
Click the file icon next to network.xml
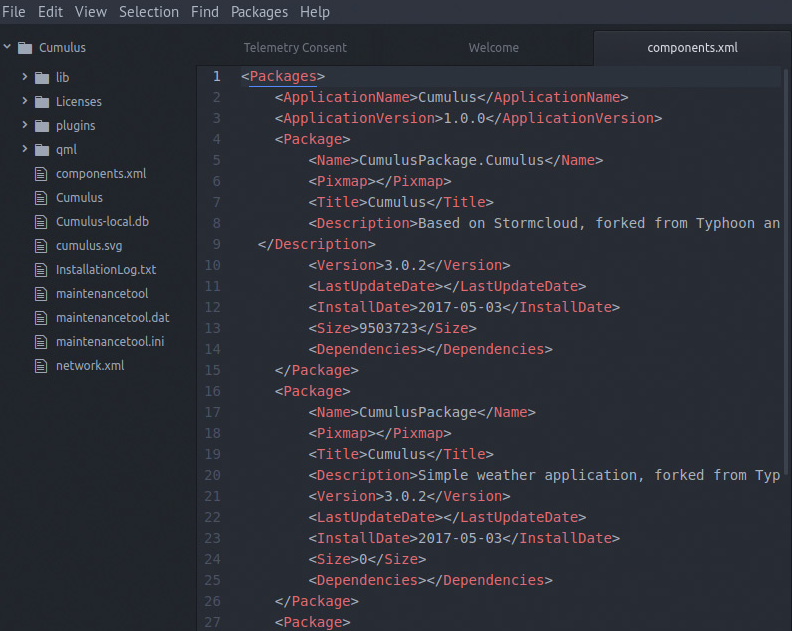[x=40, y=366]
